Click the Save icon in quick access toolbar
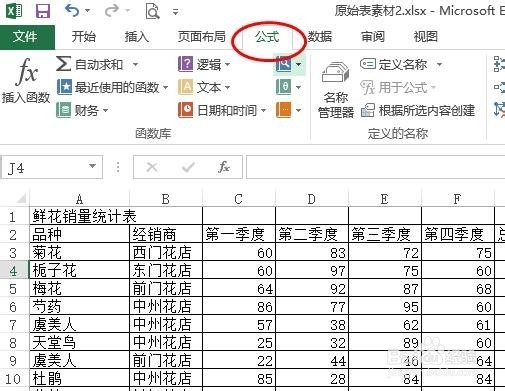Image resolution: width=505 pixels, height=391 pixels. [43, 11]
